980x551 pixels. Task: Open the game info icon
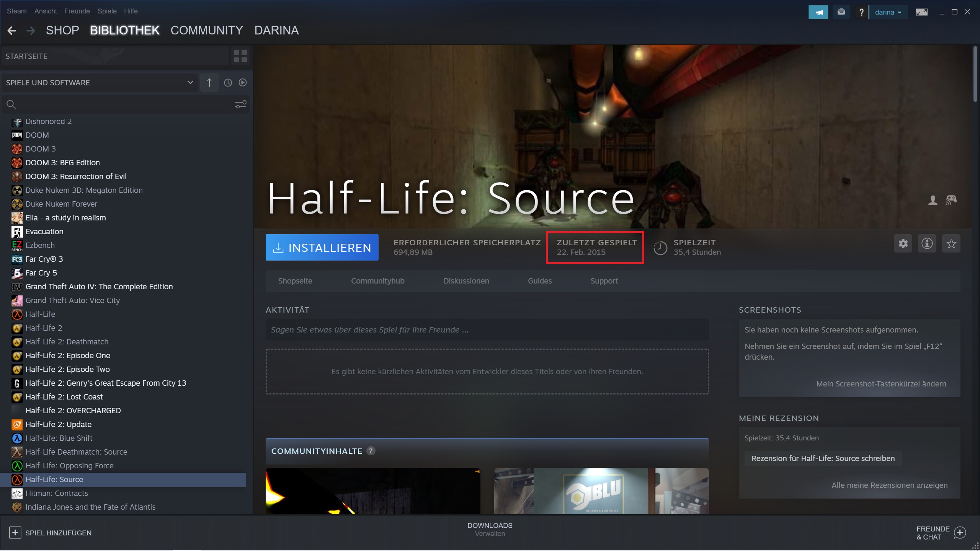pyautogui.click(x=927, y=244)
